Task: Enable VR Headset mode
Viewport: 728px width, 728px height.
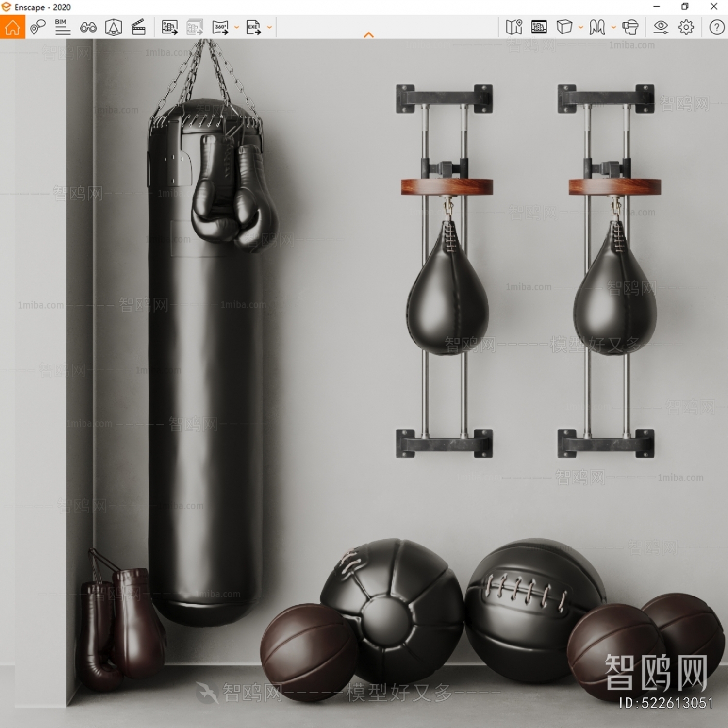Action: tap(630, 27)
